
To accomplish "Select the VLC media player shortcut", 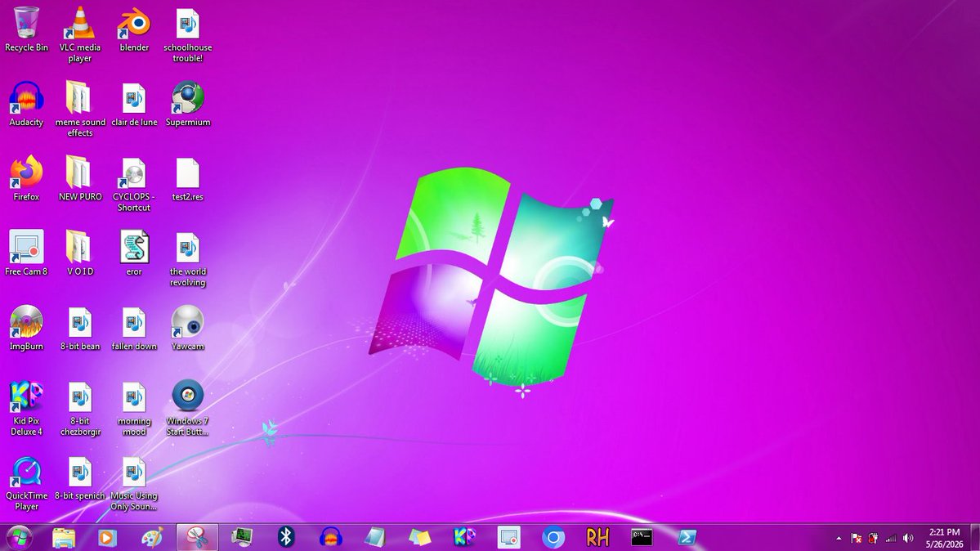I will [80, 34].
